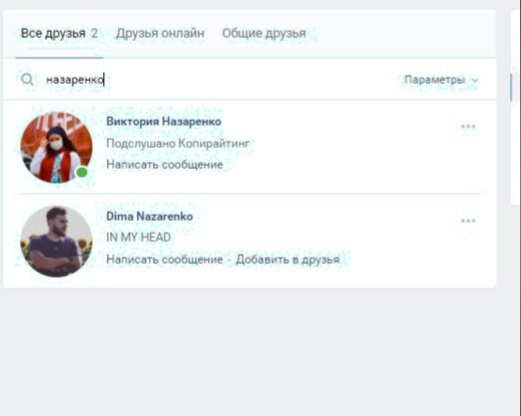
Task: Click the chevron next to Параметры
Action: click(x=475, y=80)
